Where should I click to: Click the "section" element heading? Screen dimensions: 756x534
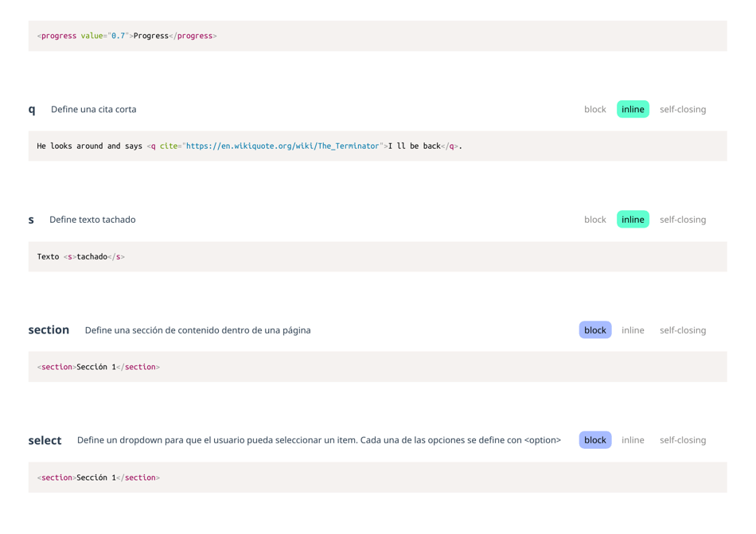tap(49, 329)
